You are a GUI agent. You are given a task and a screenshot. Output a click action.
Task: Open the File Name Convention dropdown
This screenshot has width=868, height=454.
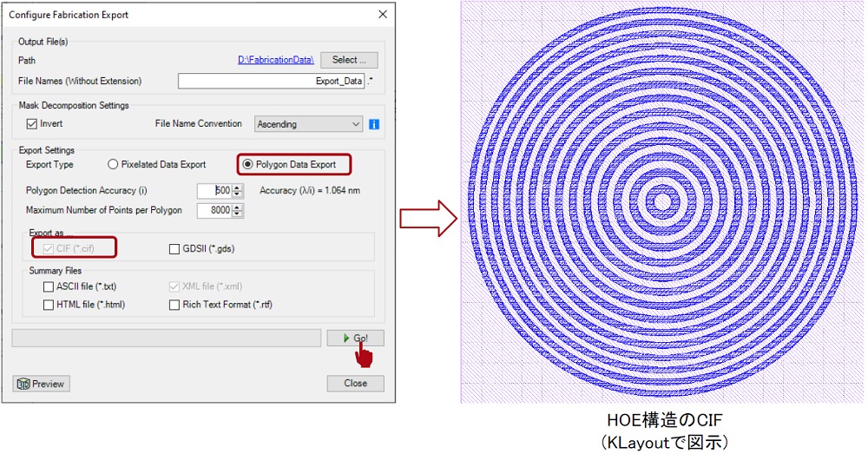[x=308, y=124]
